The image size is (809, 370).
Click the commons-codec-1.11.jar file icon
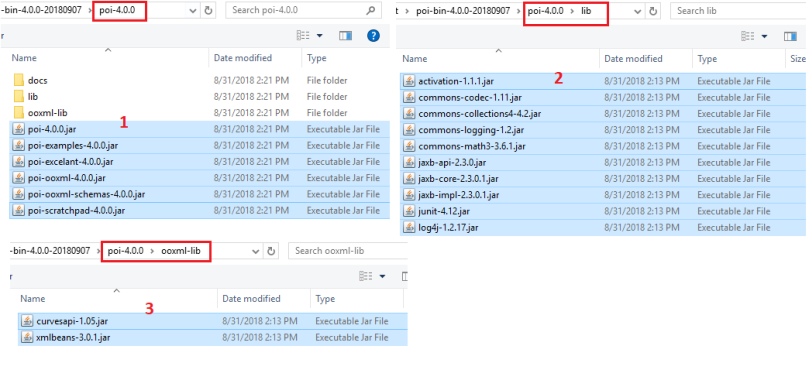click(x=409, y=97)
